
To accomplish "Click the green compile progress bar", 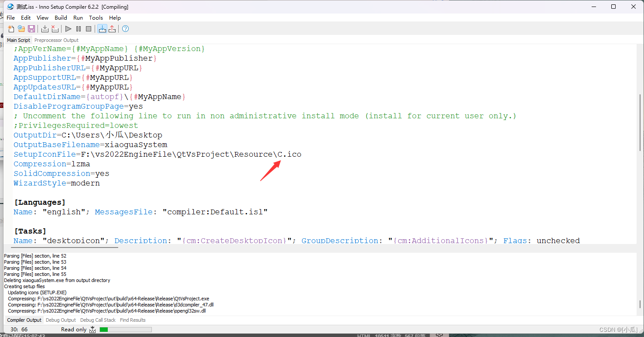I will (x=126, y=330).
